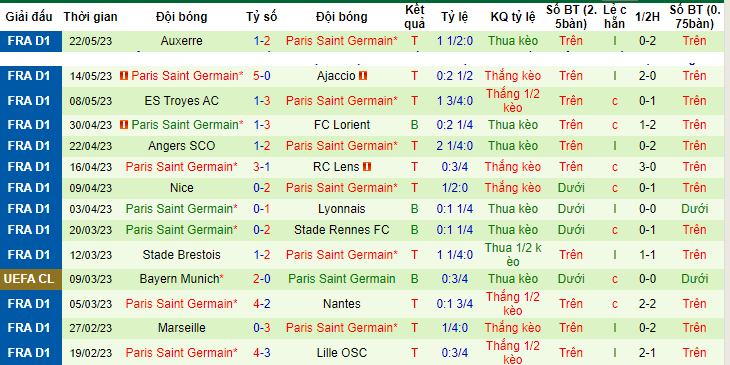
Task: Open the FC Lorient team page
Action: click(x=342, y=125)
